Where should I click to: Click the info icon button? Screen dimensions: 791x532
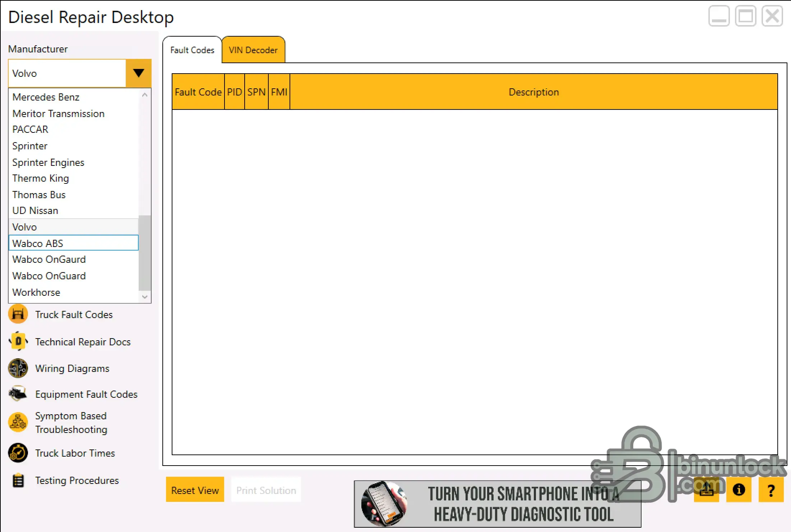click(x=739, y=490)
